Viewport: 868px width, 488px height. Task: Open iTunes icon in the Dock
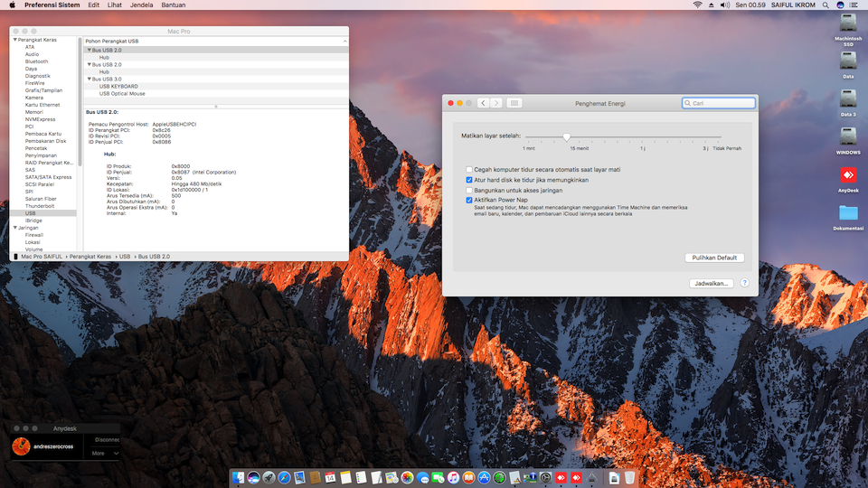[453, 477]
